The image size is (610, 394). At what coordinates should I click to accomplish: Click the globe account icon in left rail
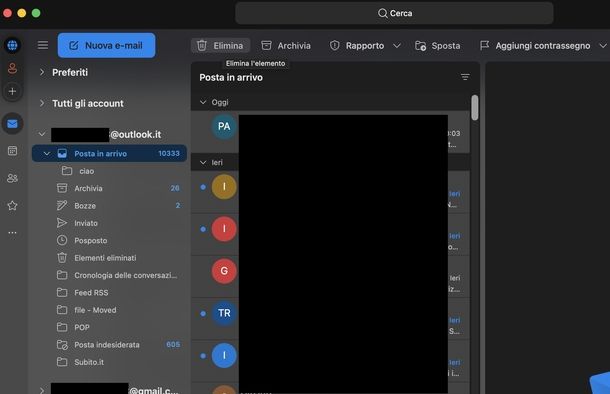pos(12,46)
